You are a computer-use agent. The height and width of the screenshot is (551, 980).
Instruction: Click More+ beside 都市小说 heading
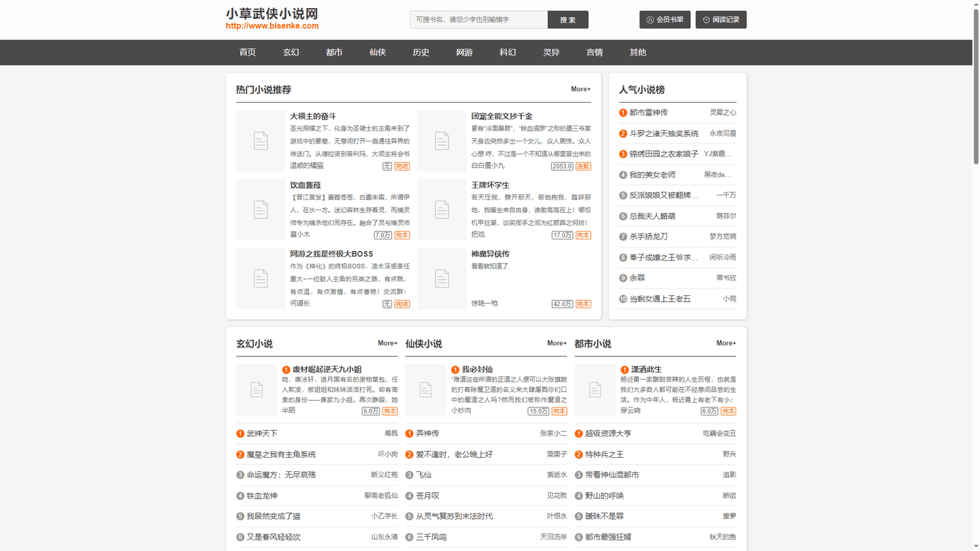coord(726,343)
